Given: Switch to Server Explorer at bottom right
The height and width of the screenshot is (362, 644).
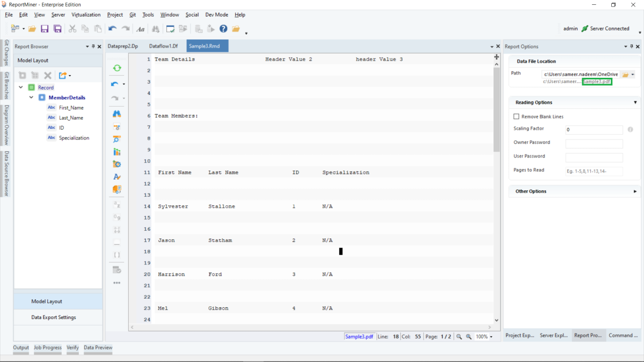Looking at the screenshot, I should tap(554, 335).
